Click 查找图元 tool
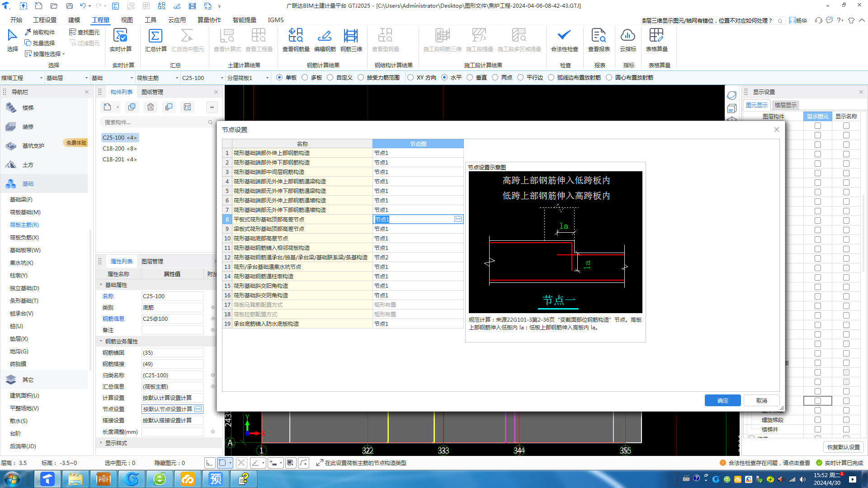This screenshot has height=488, width=868. pyautogui.click(x=85, y=32)
